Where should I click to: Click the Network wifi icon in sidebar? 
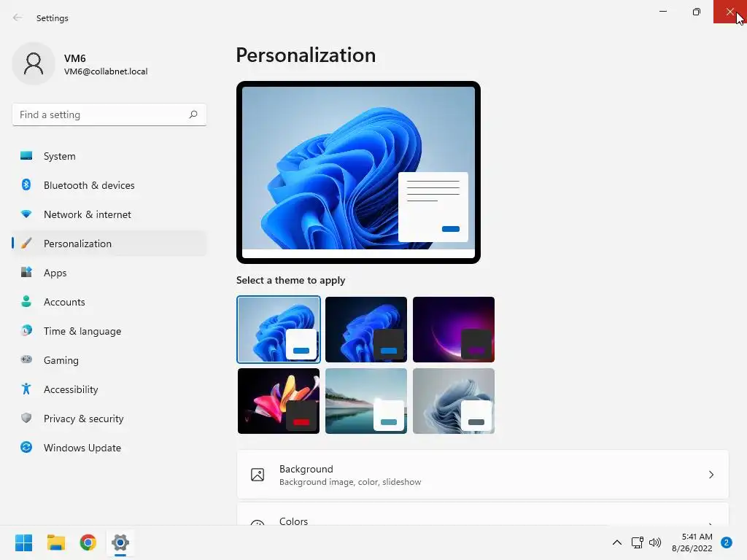pos(26,214)
